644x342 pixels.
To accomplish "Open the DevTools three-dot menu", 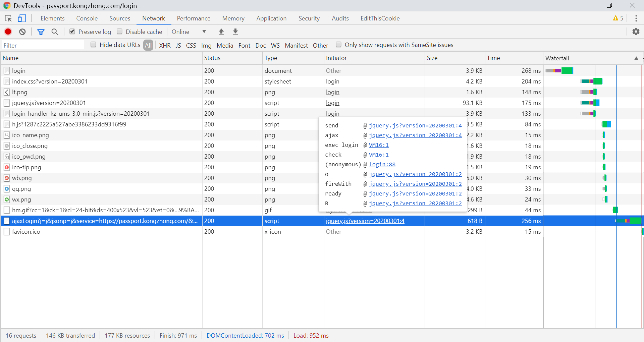I will coord(636,18).
